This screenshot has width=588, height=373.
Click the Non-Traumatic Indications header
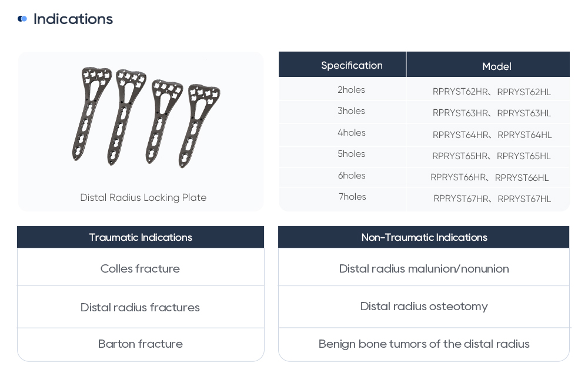click(x=424, y=237)
